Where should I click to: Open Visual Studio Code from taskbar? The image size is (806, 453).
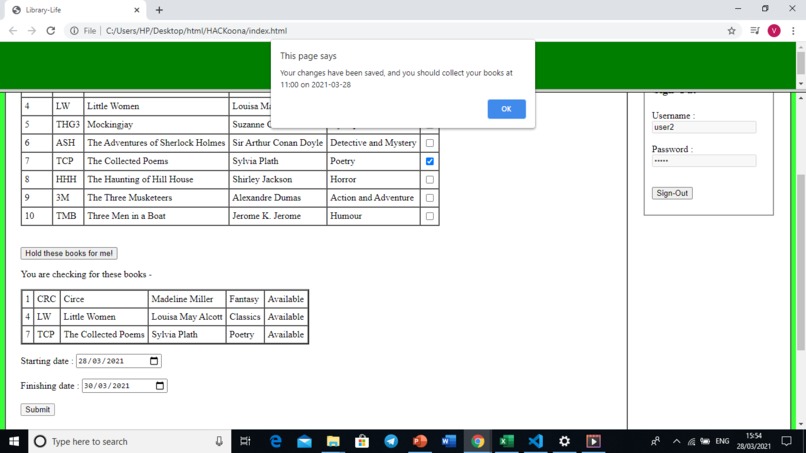tap(536, 441)
